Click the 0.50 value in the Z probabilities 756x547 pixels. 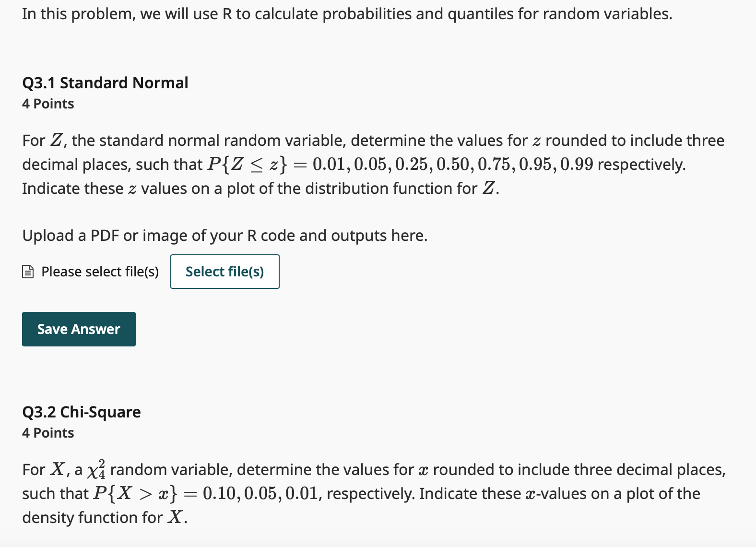(453, 165)
